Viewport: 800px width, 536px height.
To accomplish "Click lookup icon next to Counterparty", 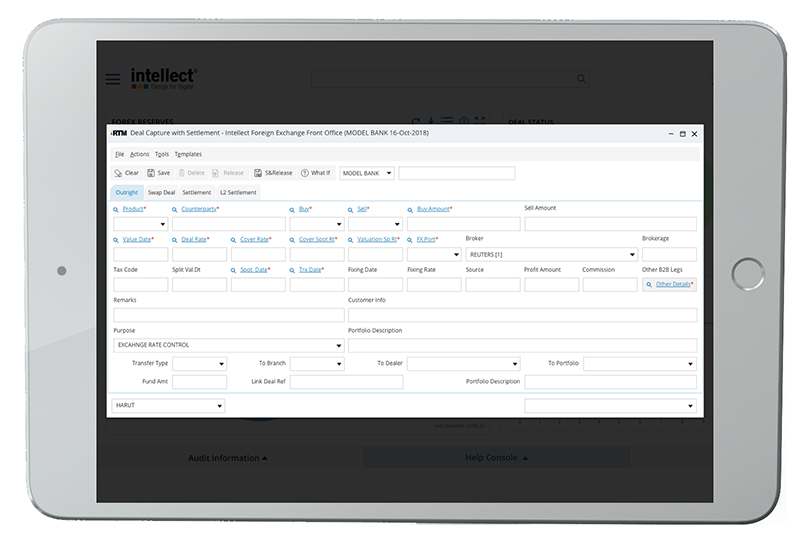I will (x=174, y=210).
